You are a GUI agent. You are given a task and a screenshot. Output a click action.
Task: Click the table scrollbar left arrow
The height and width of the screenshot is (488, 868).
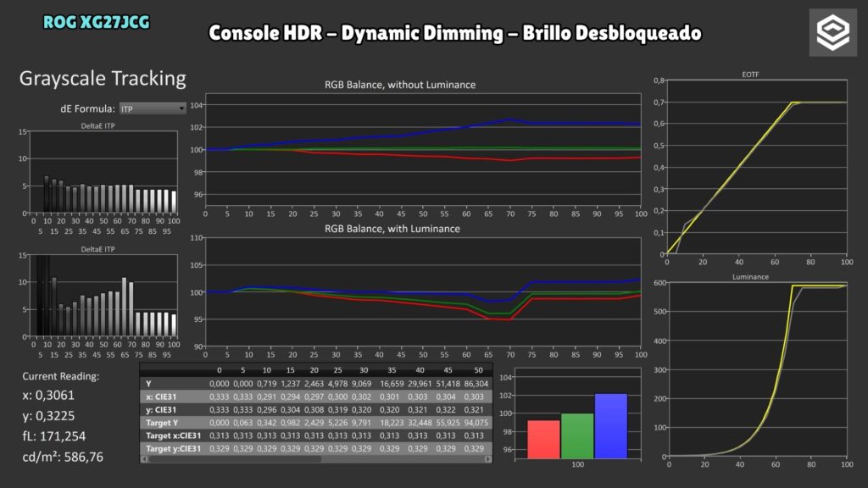pos(144,459)
